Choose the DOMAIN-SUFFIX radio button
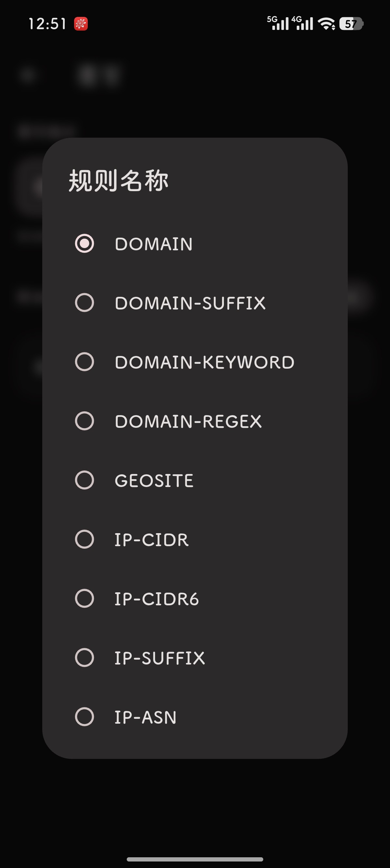The image size is (390, 868). [84, 303]
